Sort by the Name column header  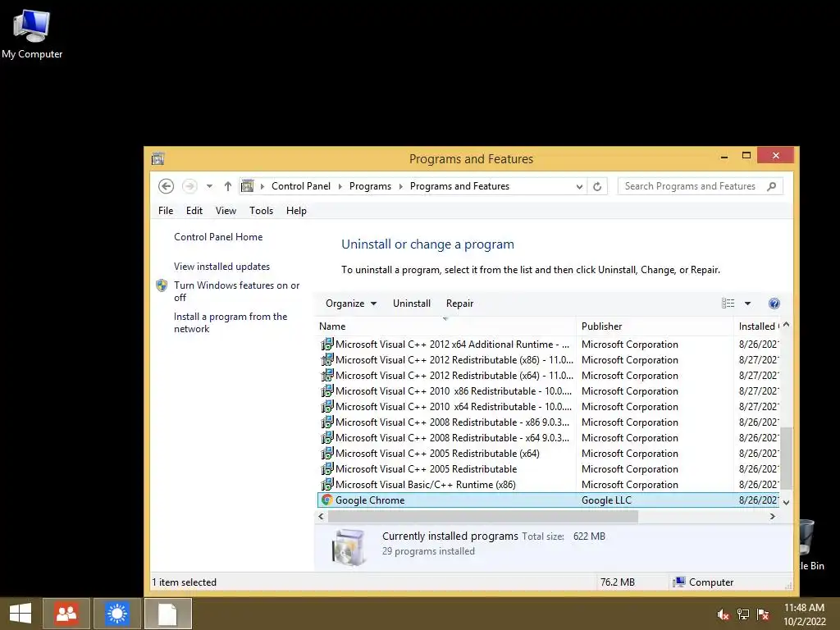[447, 326]
